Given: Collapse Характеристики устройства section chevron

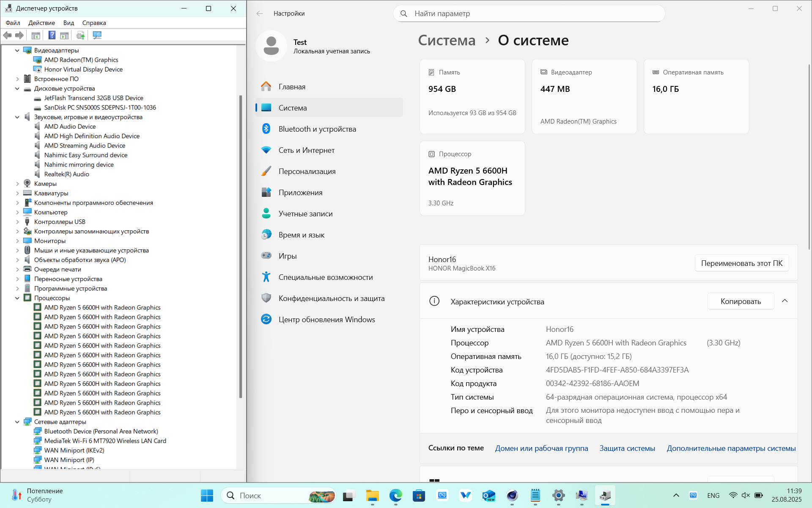Looking at the screenshot, I should click(x=785, y=301).
